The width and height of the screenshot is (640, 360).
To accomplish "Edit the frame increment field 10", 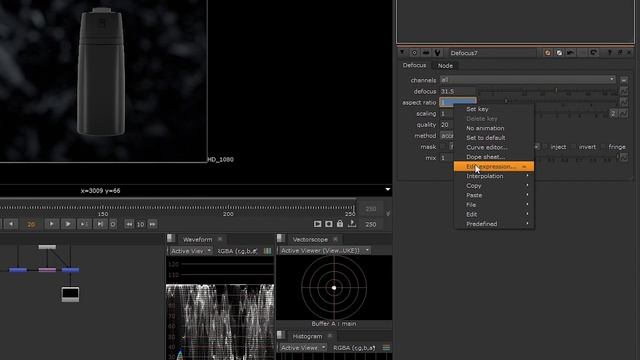I will (140, 224).
